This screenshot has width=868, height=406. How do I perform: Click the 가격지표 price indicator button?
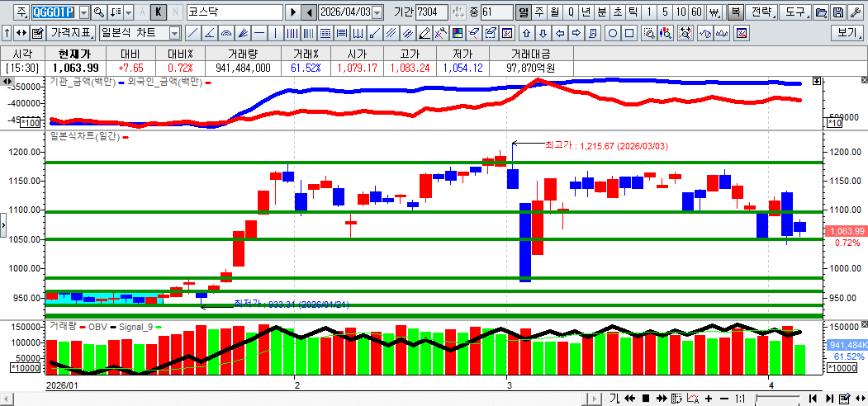click(72, 34)
